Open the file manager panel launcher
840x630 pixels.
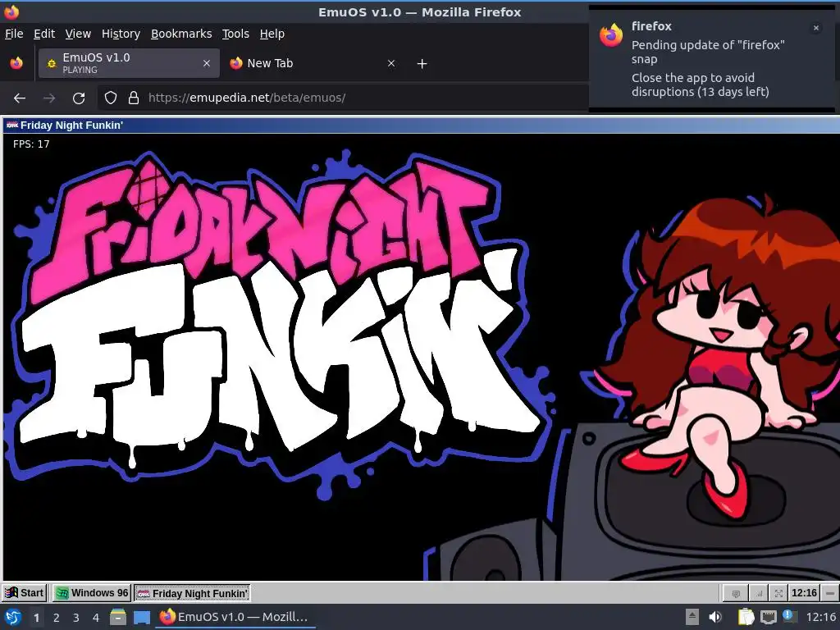point(118,617)
